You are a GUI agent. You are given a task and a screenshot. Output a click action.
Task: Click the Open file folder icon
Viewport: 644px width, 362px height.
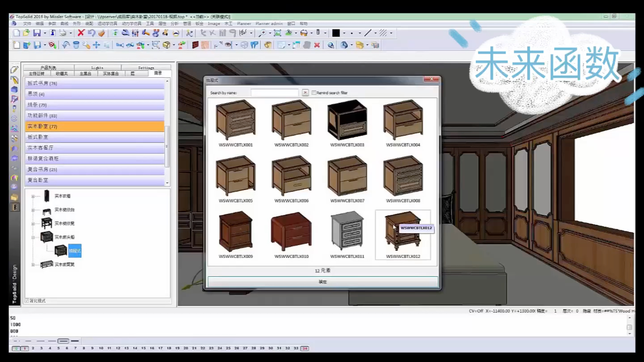click(x=26, y=33)
